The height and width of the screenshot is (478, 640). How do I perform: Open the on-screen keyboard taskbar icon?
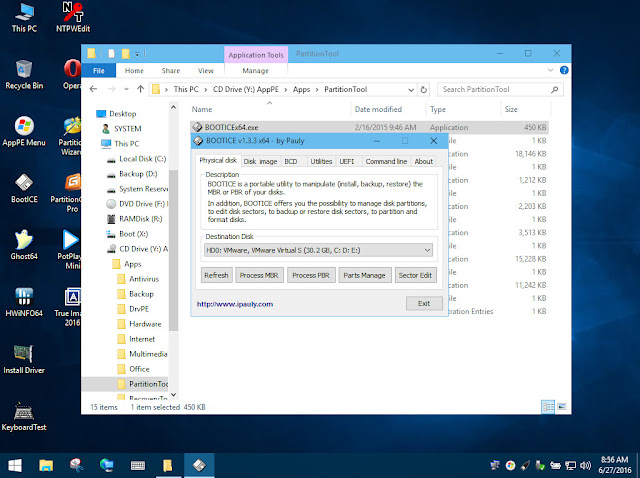(x=138, y=465)
